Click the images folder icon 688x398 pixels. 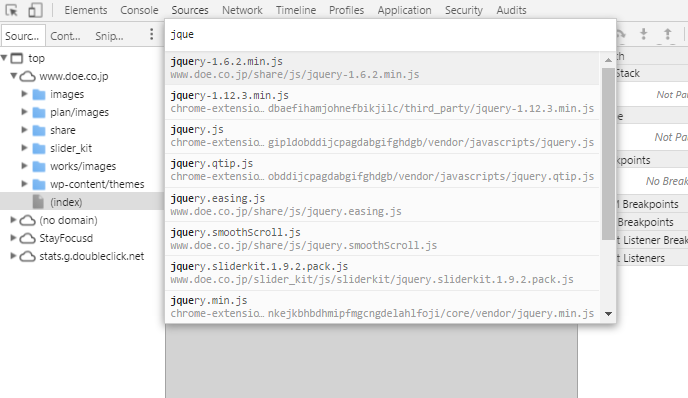(x=39, y=94)
